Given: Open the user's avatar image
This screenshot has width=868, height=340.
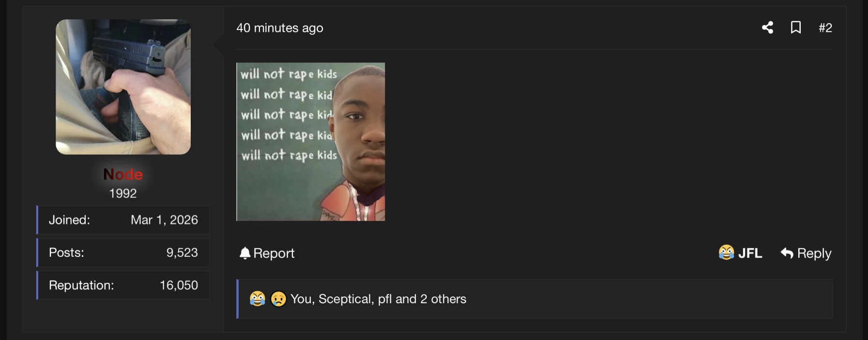Looking at the screenshot, I should (x=123, y=87).
